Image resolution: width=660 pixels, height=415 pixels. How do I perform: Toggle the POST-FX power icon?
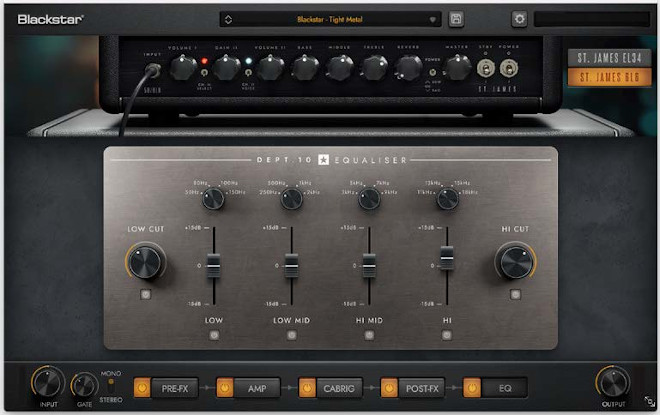[x=387, y=385]
